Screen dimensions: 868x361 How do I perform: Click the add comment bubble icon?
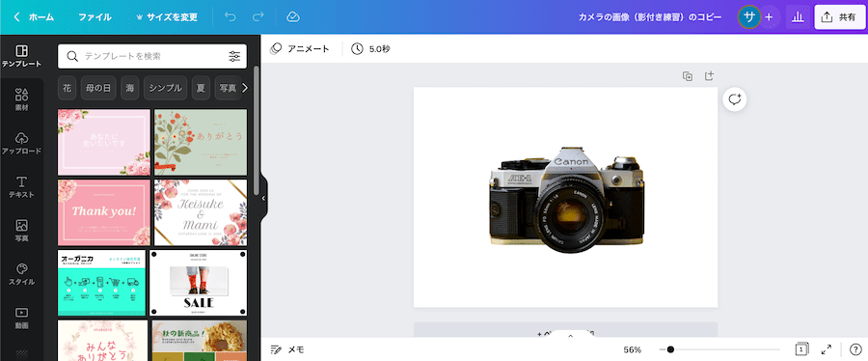click(x=735, y=99)
